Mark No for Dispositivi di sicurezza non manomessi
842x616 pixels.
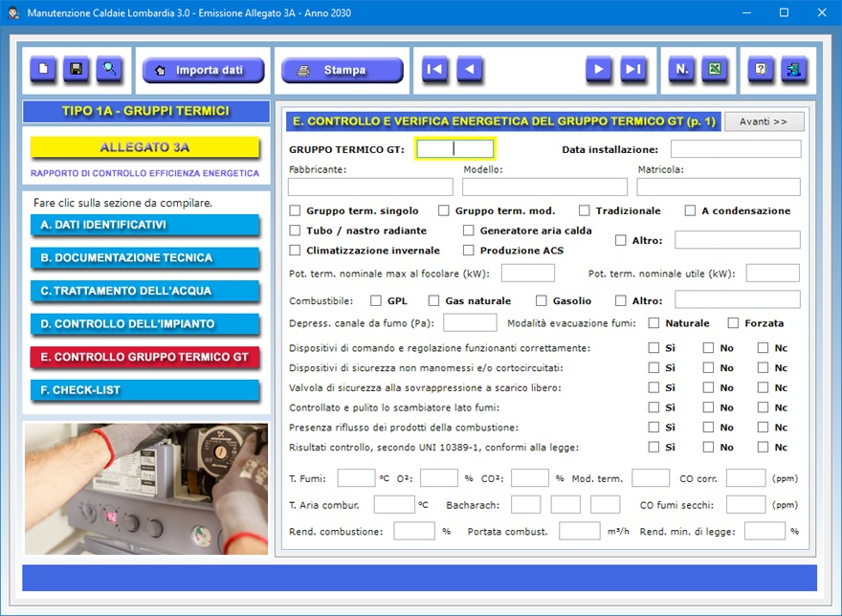coord(708,368)
